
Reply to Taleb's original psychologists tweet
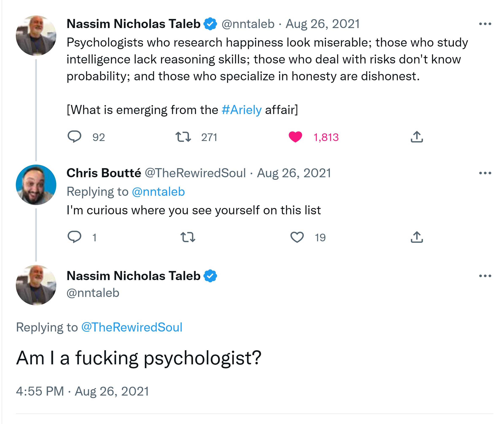pos(74,137)
